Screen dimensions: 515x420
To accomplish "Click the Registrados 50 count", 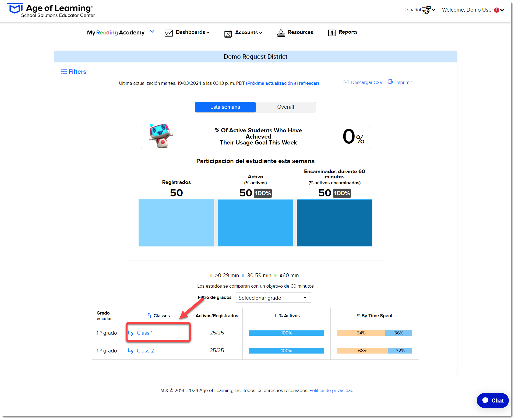I will coord(176,193).
